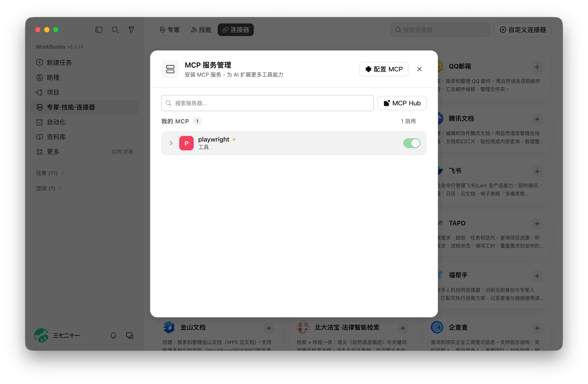Screen dimensions: 588x384
Task: Expand the 空间 (1) section
Action: click(49, 188)
